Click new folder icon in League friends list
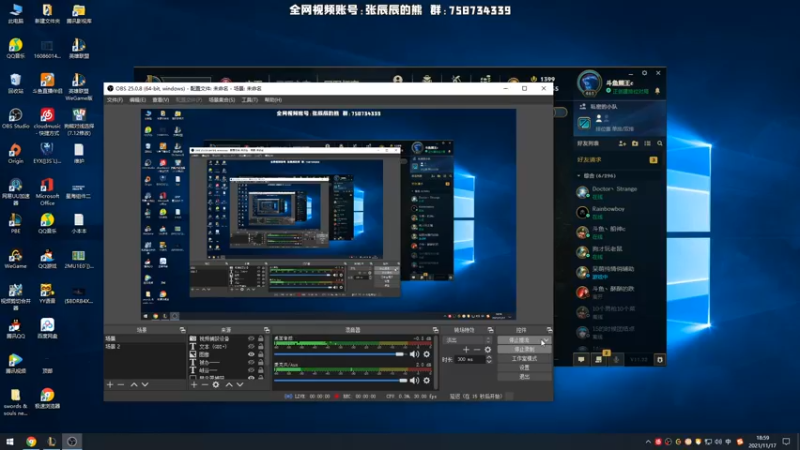 tap(635, 143)
